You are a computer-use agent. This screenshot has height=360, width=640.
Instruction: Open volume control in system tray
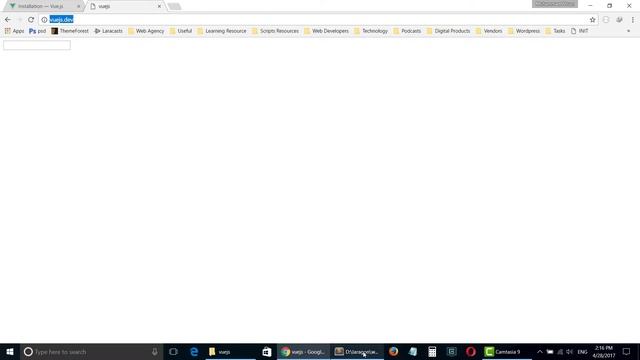tap(570, 351)
